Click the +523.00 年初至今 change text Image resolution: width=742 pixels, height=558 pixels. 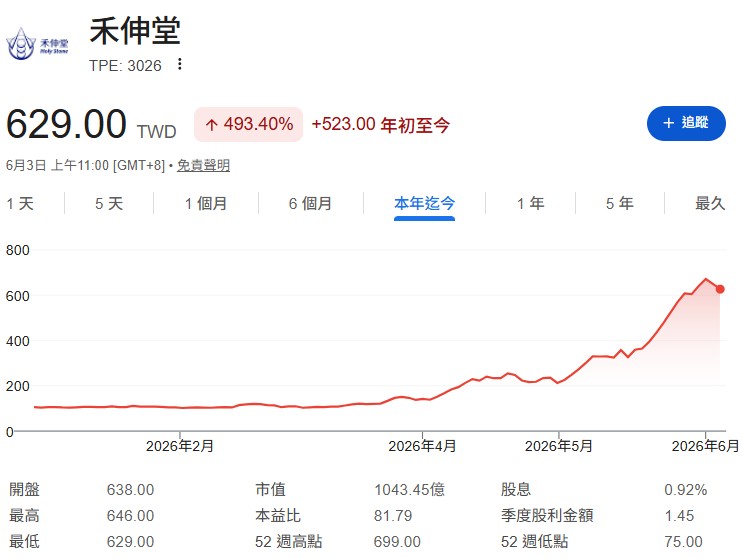coord(380,124)
